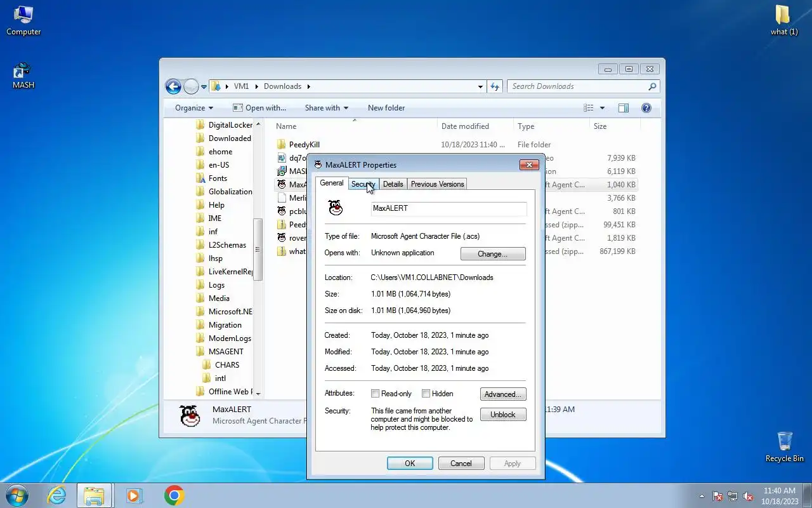Click the Advanced... button
This screenshot has height=508, width=812.
tap(503, 394)
